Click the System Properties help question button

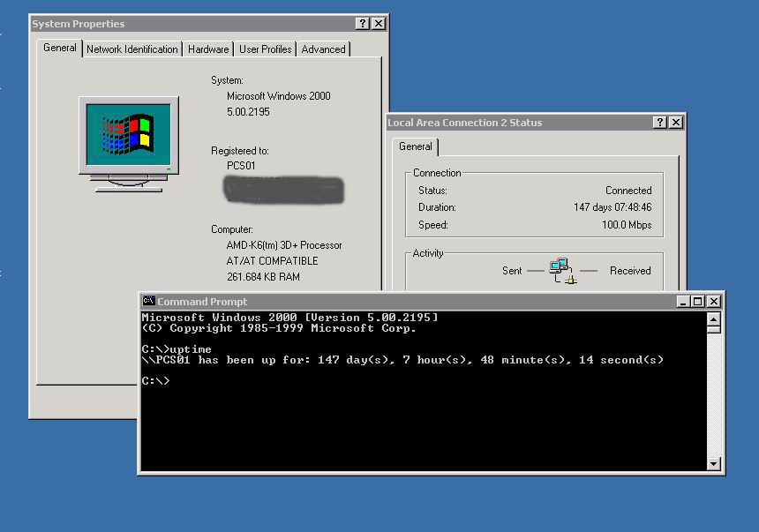click(x=362, y=23)
